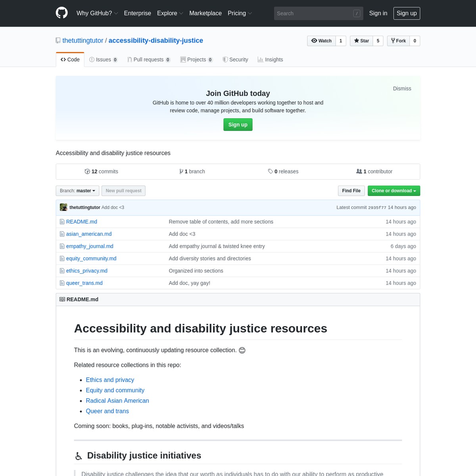Open the Queer and trans README link

[107, 411]
